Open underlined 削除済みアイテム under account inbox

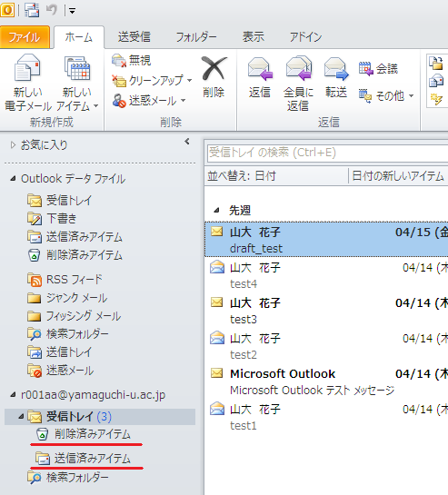84,434
